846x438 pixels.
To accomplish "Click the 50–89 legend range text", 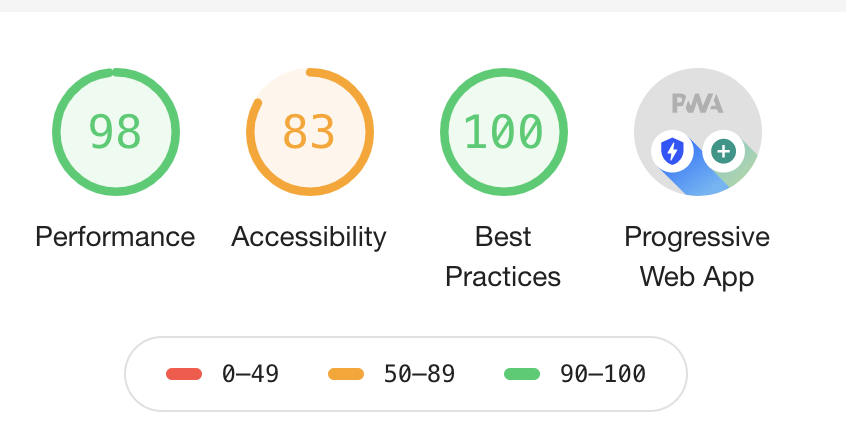I will click(419, 374).
